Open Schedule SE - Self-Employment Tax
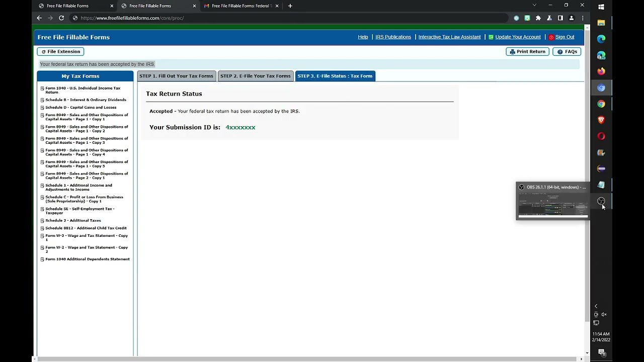Viewport: 644px width, 362px height. tap(80, 211)
